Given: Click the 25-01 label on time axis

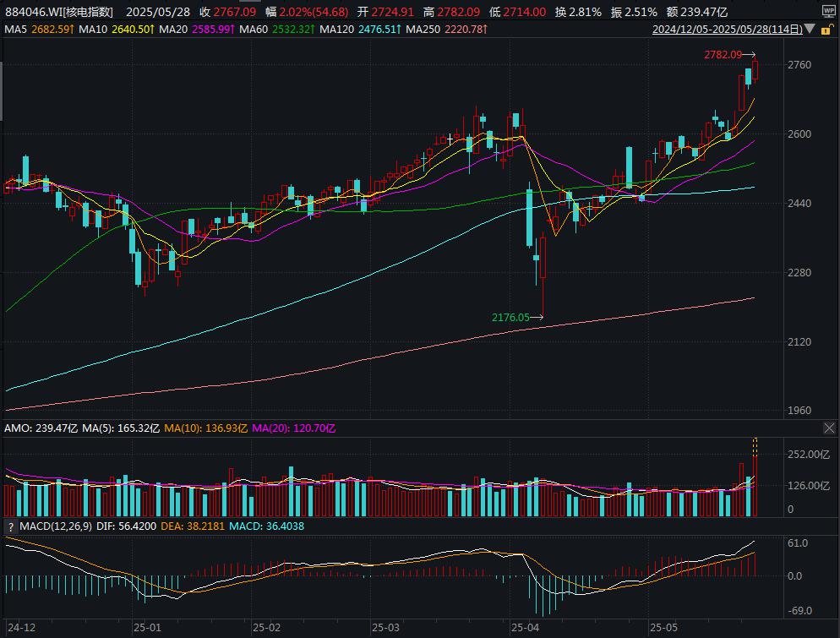Looking at the screenshot, I should tap(147, 629).
